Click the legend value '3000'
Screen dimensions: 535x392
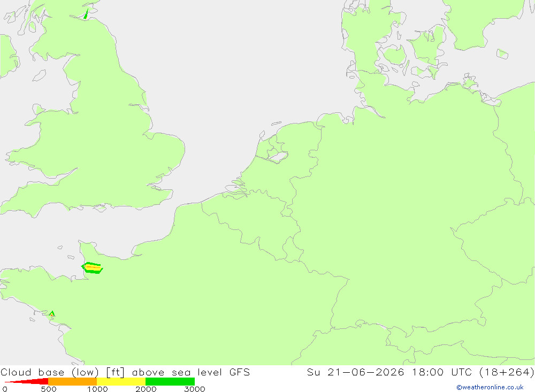[x=195, y=389]
